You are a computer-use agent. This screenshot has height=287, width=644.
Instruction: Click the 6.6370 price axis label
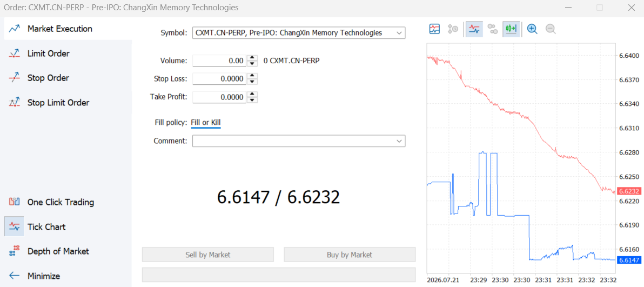[629, 80]
